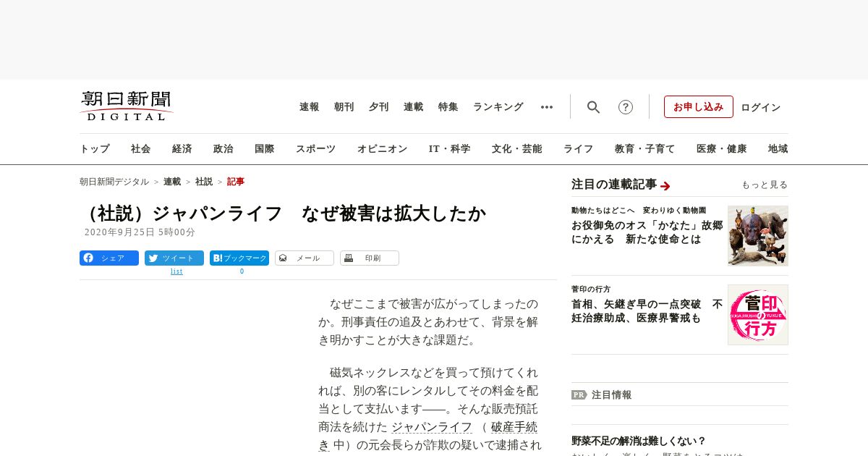Go to スポーツ section tab
The width and height of the screenshot is (868, 456).
pos(315,149)
